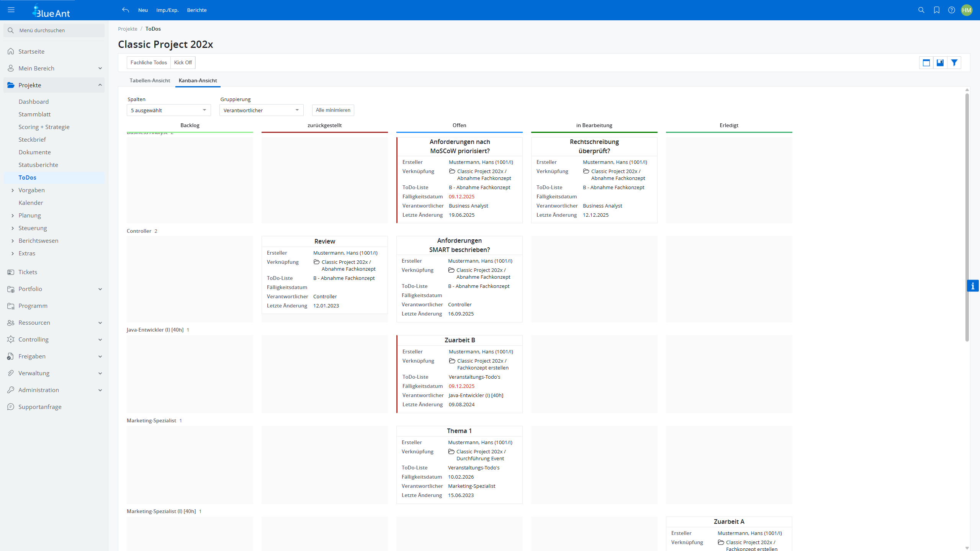Open the Berichte menu in the top bar

click(196, 10)
